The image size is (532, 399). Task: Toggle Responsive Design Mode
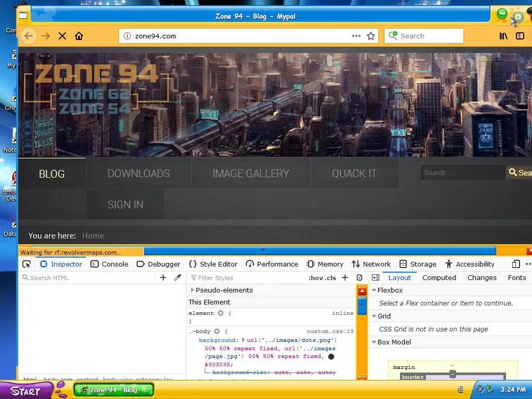pos(516,264)
